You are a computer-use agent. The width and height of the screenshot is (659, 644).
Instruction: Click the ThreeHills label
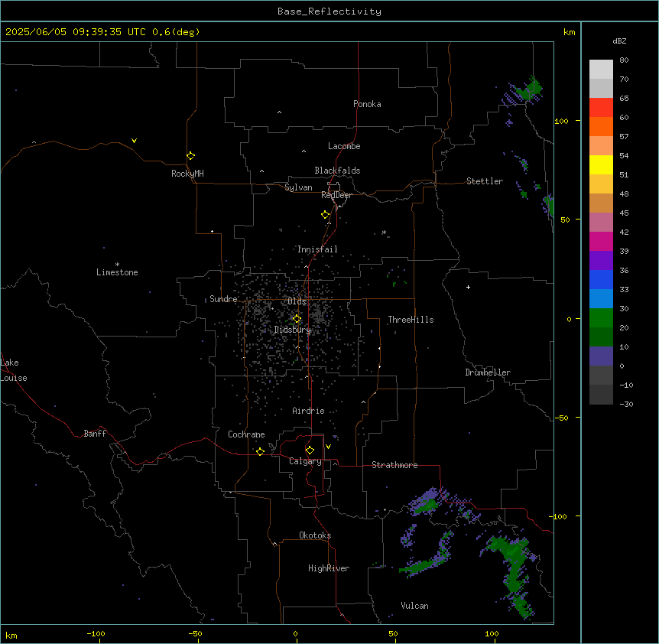tap(411, 320)
